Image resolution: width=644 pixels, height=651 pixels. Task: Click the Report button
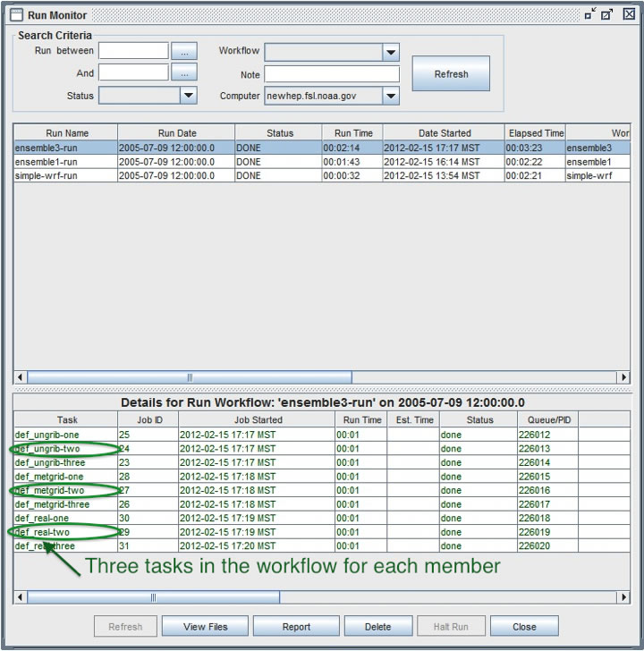pos(296,627)
